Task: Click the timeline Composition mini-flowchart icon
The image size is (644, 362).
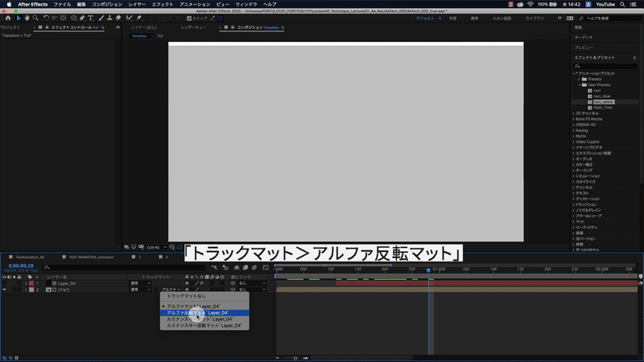Action: [214, 268]
